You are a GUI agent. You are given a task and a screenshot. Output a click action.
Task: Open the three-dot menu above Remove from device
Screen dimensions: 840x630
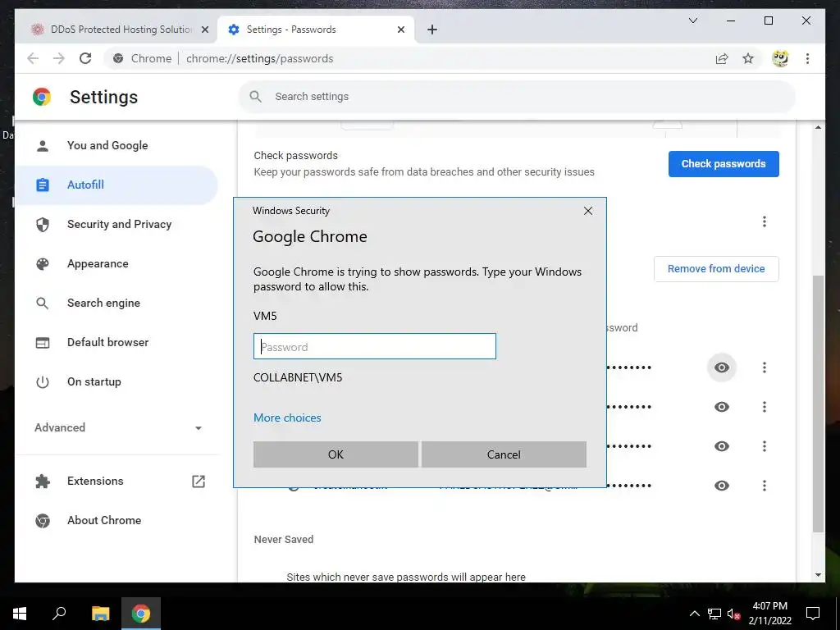tap(764, 221)
